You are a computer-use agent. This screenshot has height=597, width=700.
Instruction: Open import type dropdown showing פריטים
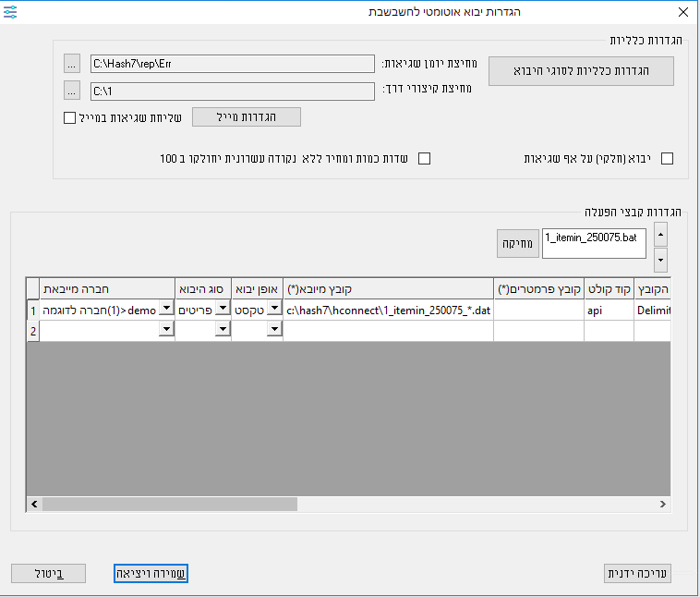(223, 308)
